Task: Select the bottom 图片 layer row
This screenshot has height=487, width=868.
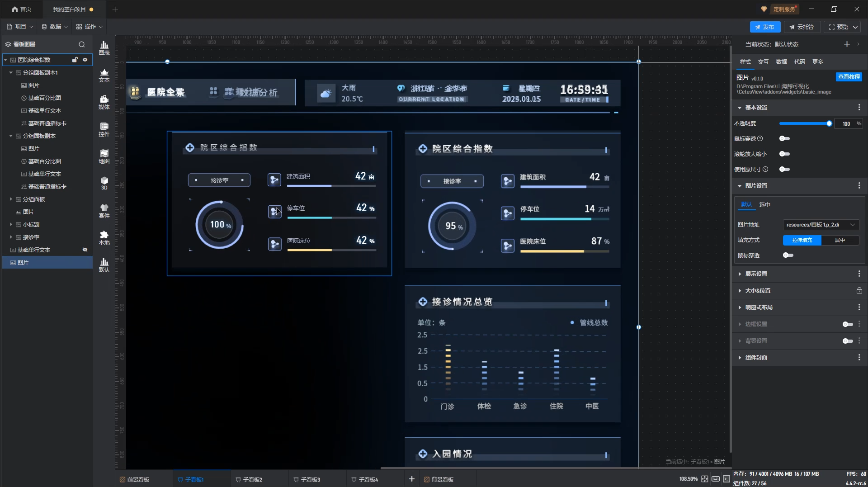Action: pos(47,262)
